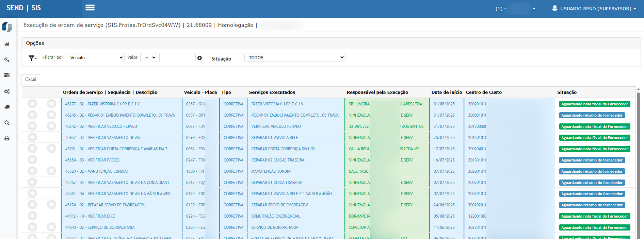Viewport: 644px width, 239px height.
Task: Expand the Filtrar por Veículo dropdown
Action: point(95,57)
